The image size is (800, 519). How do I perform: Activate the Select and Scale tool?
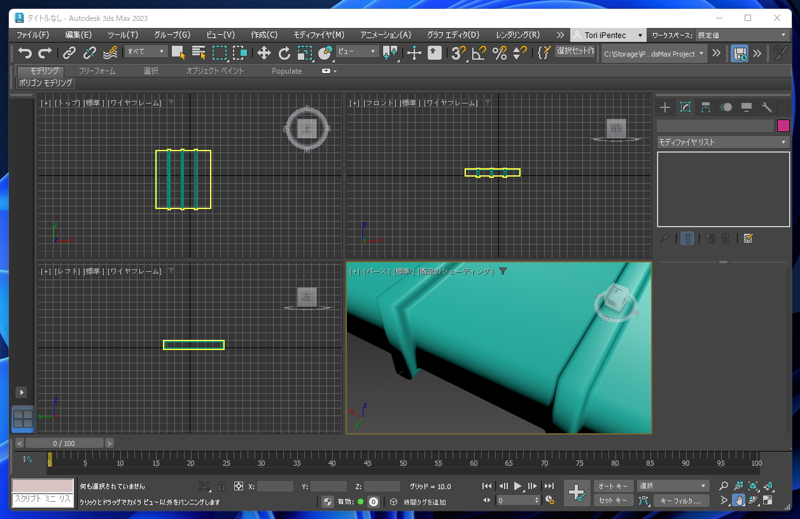tap(305, 53)
